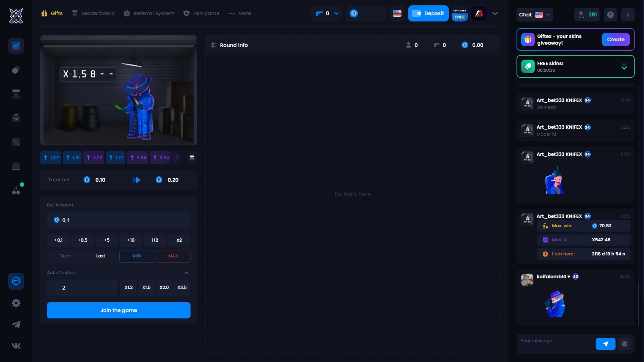
Task: Click the bet amount input field
Action: click(x=118, y=220)
